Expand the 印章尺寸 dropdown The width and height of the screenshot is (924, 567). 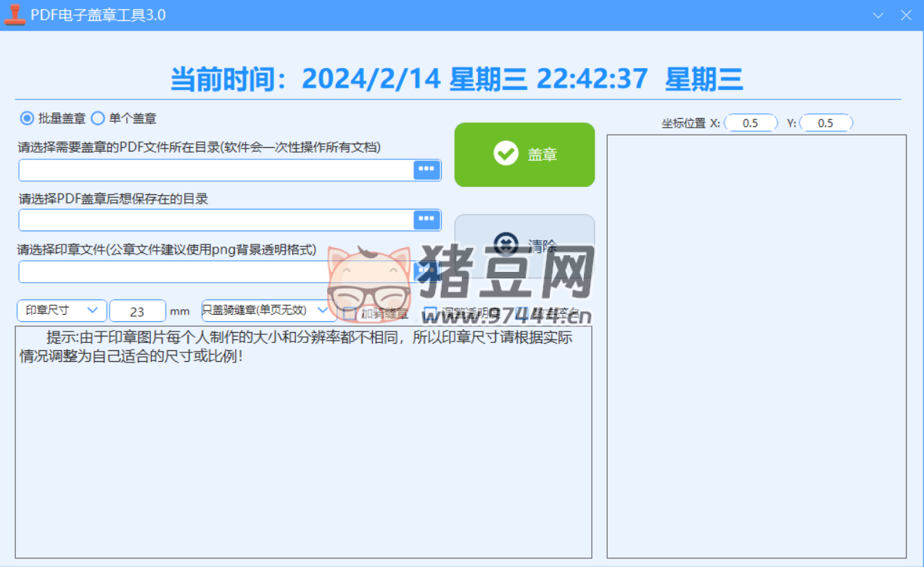coord(62,310)
